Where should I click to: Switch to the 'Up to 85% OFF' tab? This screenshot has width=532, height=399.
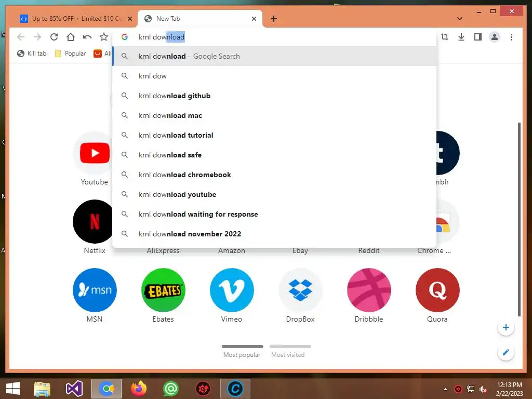[75, 19]
